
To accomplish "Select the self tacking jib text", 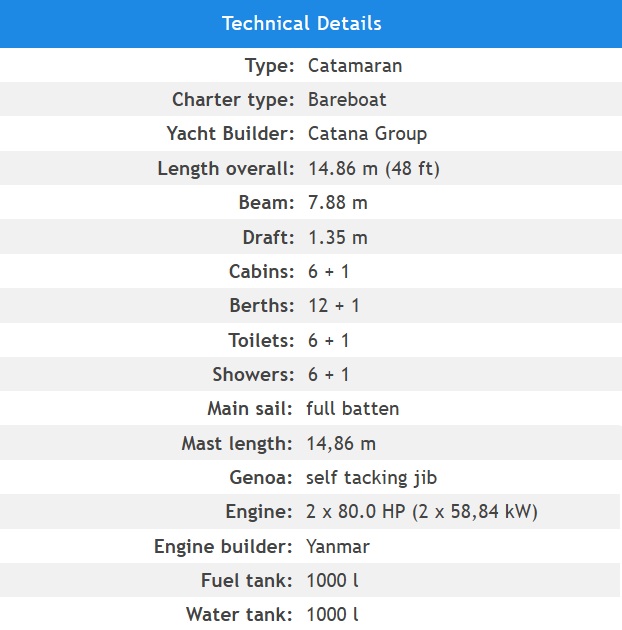I will (x=371, y=478).
